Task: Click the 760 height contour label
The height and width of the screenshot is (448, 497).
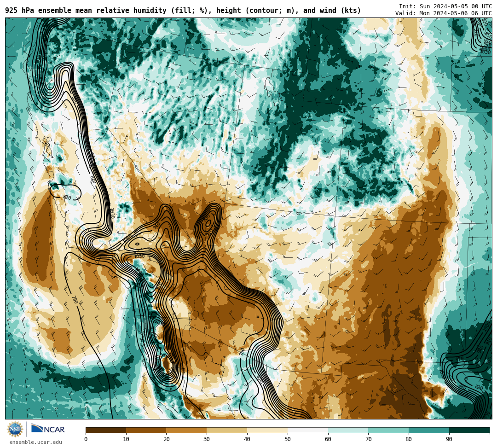Action: [242, 351]
